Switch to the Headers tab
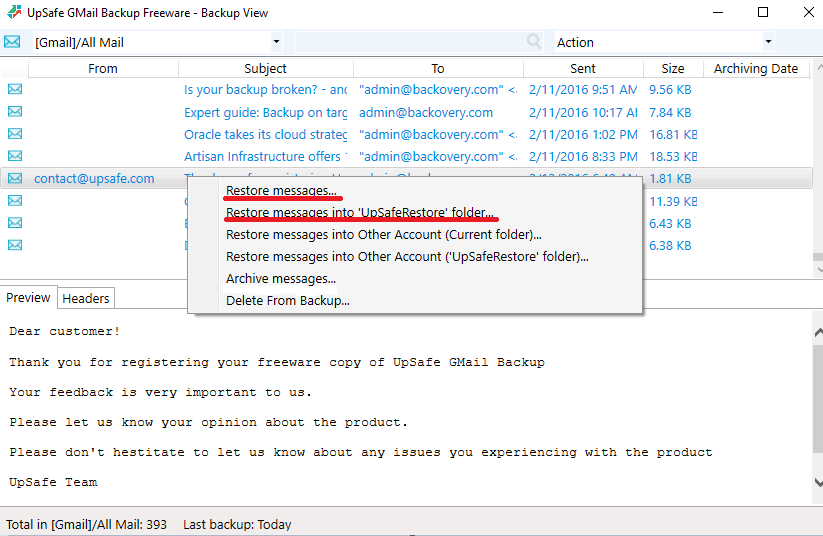 tap(86, 298)
